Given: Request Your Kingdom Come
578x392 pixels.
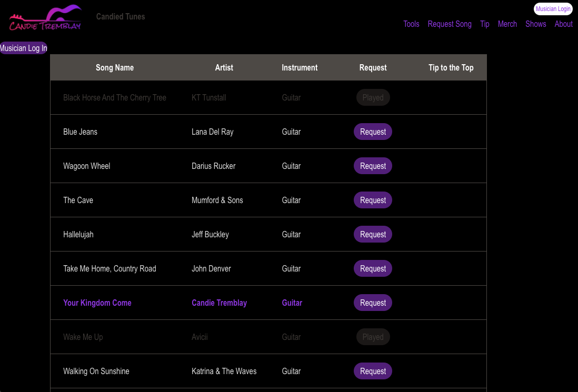Looking at the screenshot, I should pyautogui.click(x=373, y=303).
